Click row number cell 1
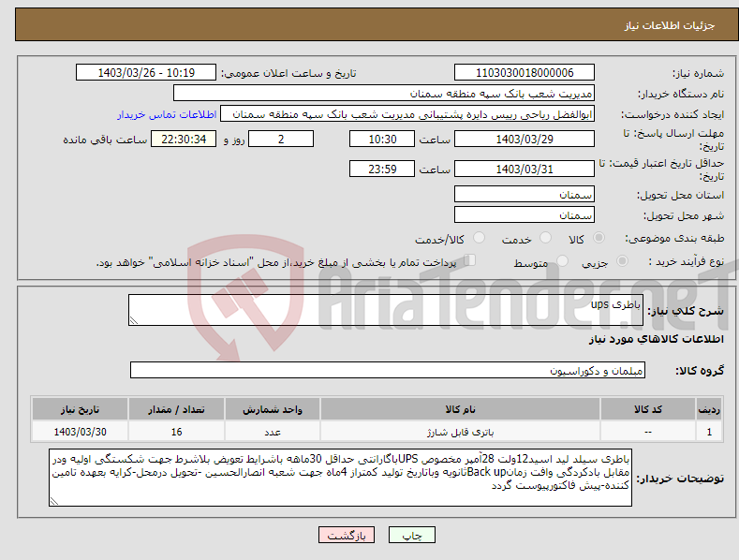The width and height of the screenshot is (739, 560). 709,432
